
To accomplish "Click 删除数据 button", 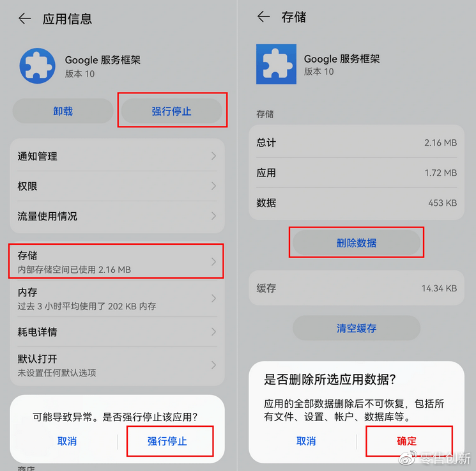I will click(x=357, y=243).
